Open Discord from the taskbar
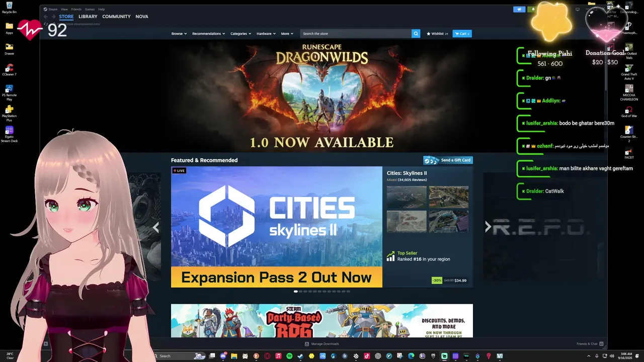This screenshot has height=362, width=644. [x=223, y=356]
